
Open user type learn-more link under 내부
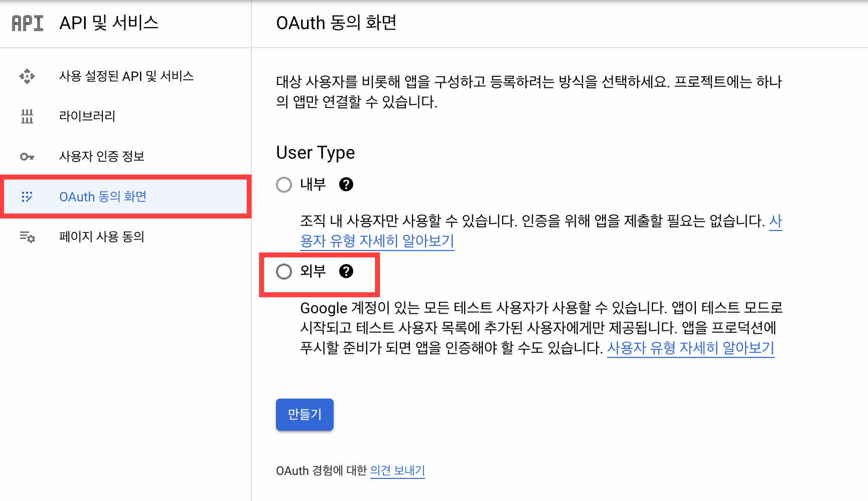click(x=377, y=241)
